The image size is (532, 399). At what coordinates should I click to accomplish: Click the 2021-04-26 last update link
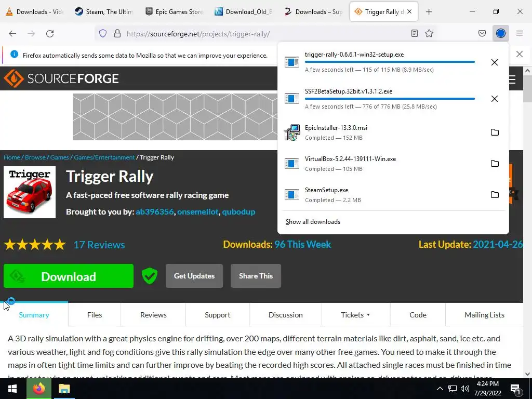[x=498, y=244]
